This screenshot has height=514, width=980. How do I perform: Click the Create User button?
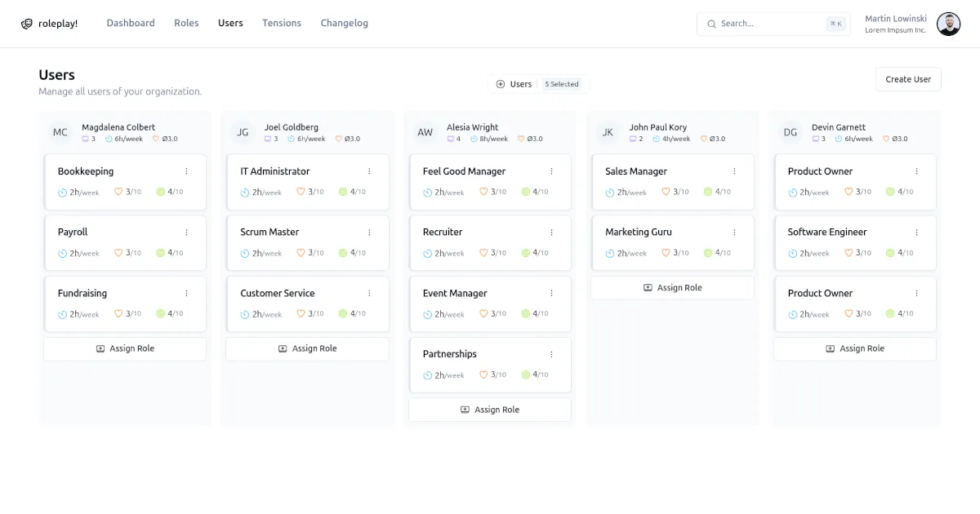(x=908, y=79)
